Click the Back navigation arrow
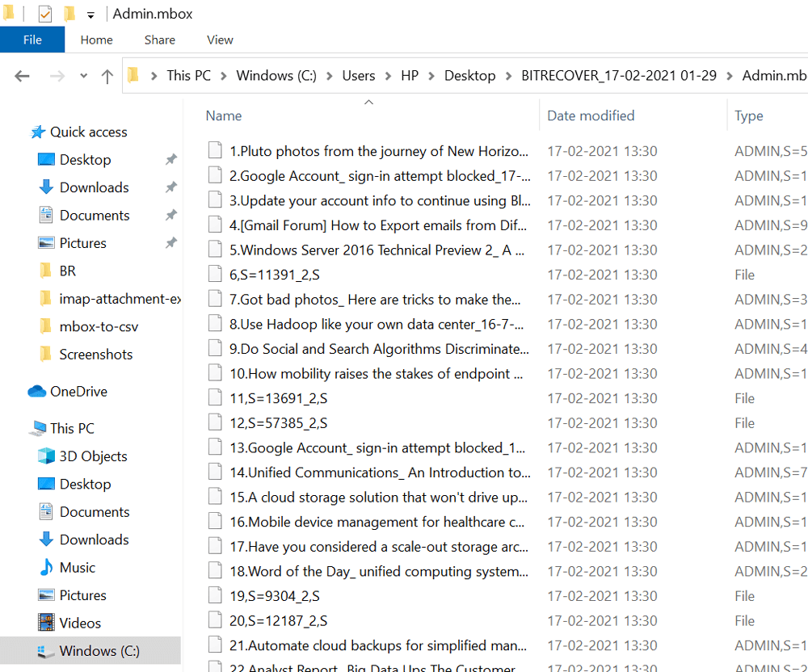The width and height of the screenshot is (808, 672). point(22,76)
